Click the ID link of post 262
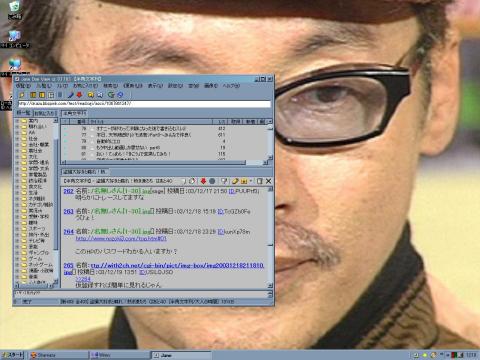 pos(232,191)
